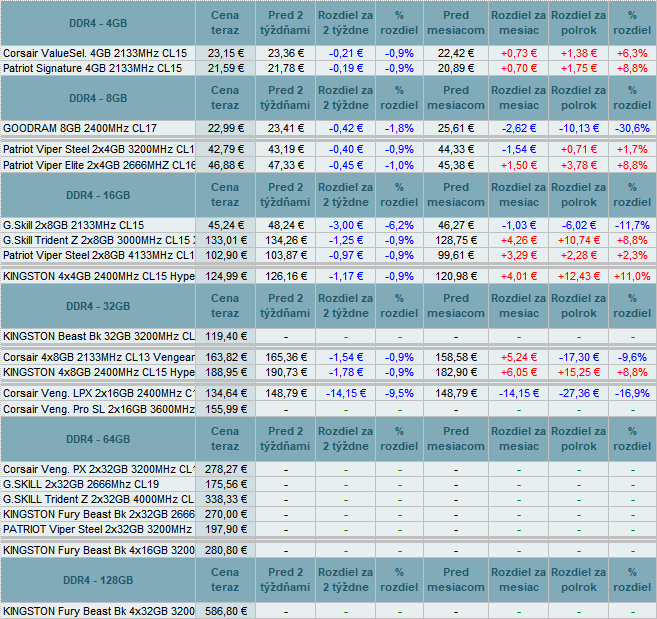Image resolution: width=657 pixels, height=619 pixels.
Task: Select price 42,79 € cell
Action: click(x=225, y=149)
